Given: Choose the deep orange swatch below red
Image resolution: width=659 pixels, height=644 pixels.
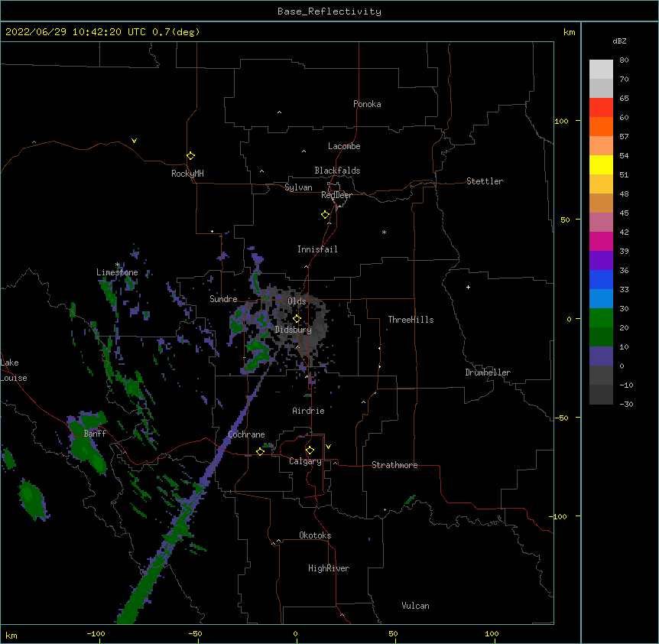Looking at the screenshot, I should pyautogui.click(x=601, y=126).
